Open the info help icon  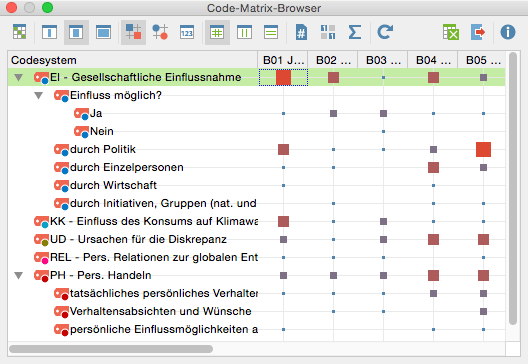(x=508, y=32)
